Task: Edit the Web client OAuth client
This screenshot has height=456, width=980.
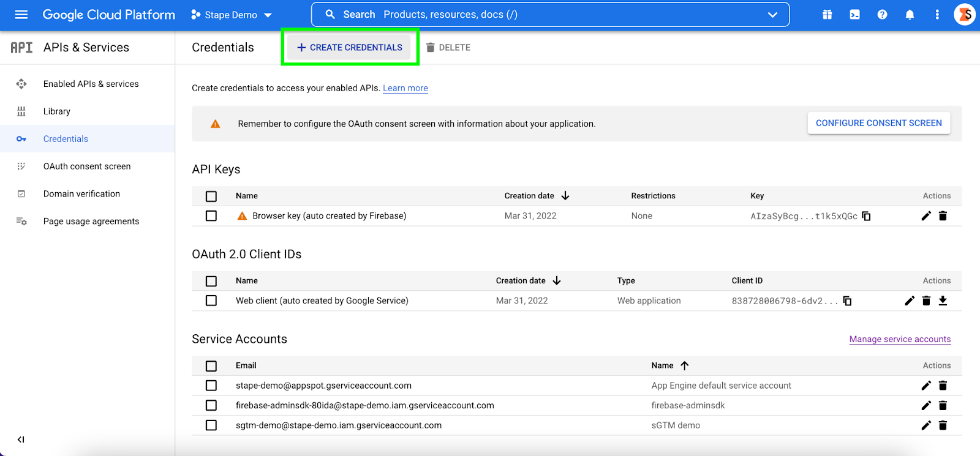Action: tap(910, 301)
